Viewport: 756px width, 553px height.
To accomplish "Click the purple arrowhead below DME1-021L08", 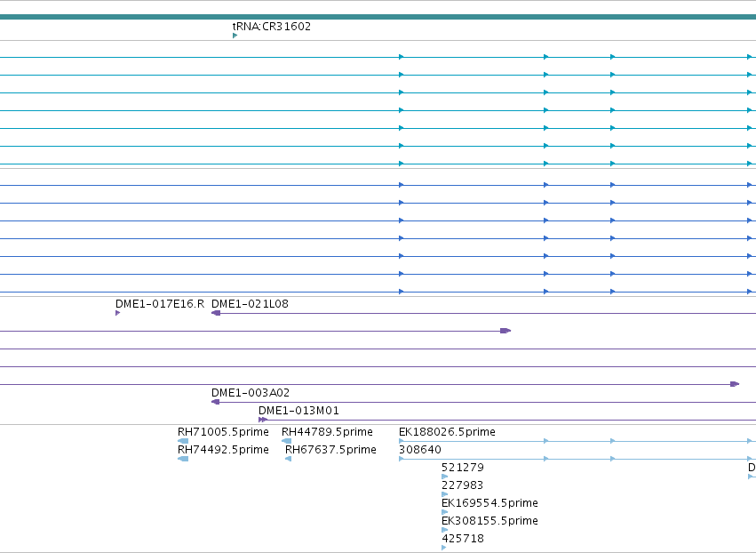I will coord(216,313).
